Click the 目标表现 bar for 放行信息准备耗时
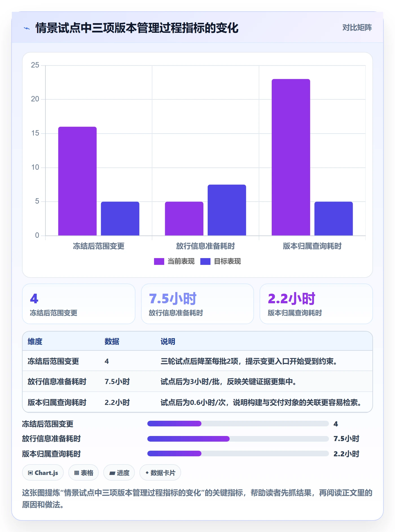Image resolution: width=395 pixels, height=532 pixels. click(x=227, y=210)
